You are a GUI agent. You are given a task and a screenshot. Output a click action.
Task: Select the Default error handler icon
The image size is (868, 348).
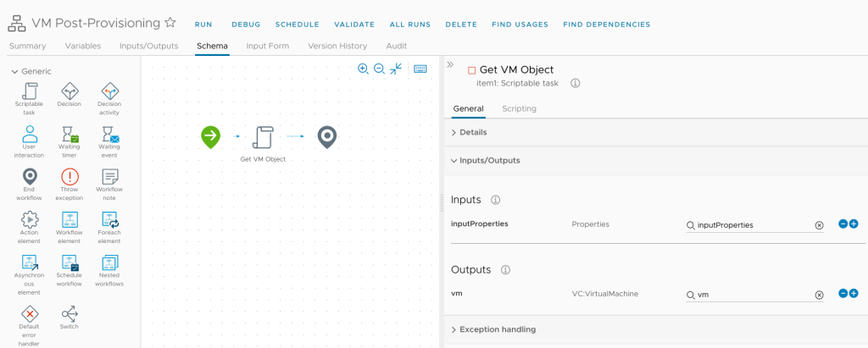pyautogui.click(x=30, y=313)
